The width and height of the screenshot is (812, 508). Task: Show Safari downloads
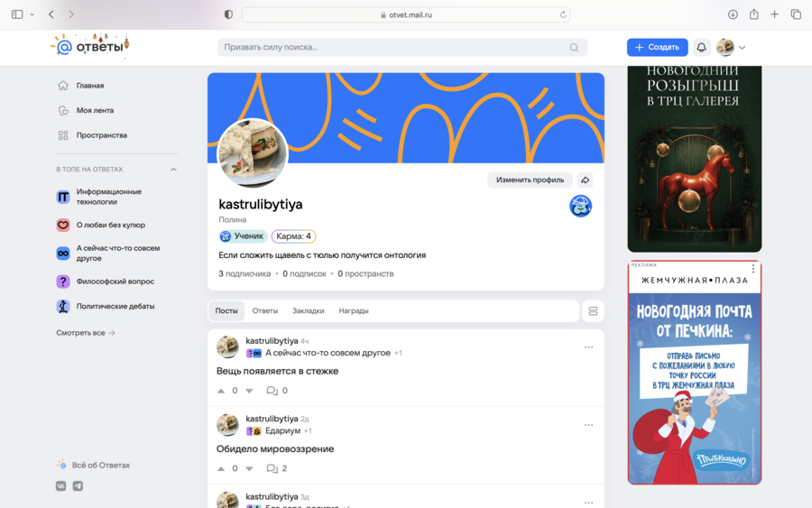point(733,14)
